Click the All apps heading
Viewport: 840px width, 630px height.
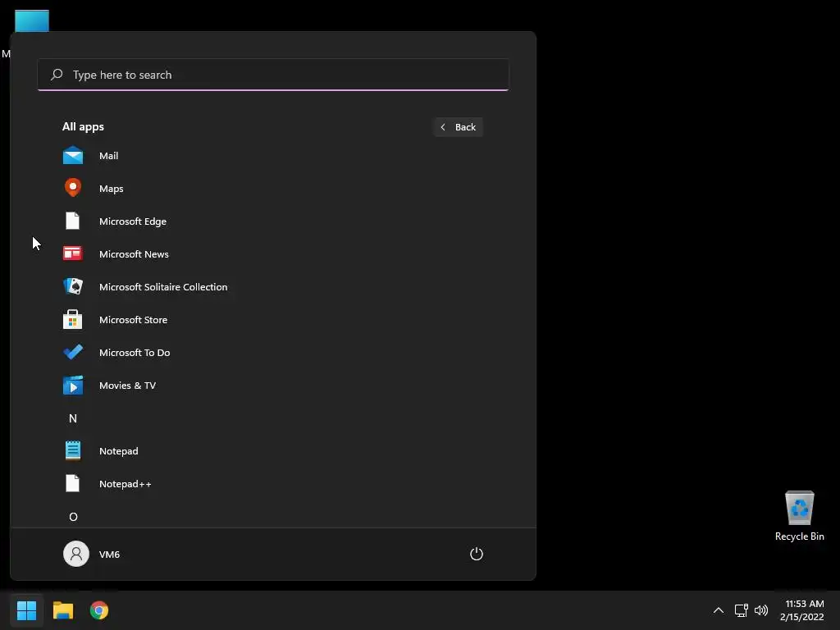(x=83, y=127)
